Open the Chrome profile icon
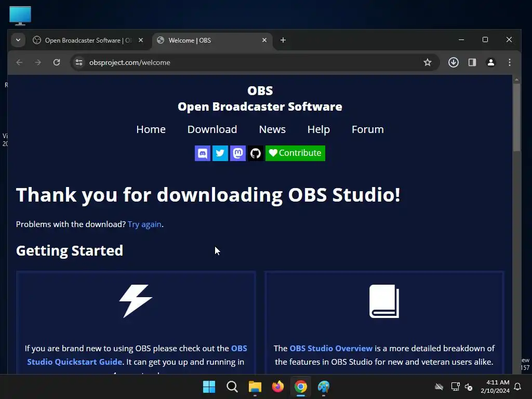The width and height of the screenshot is (532, 399). [x=490, y=62]
